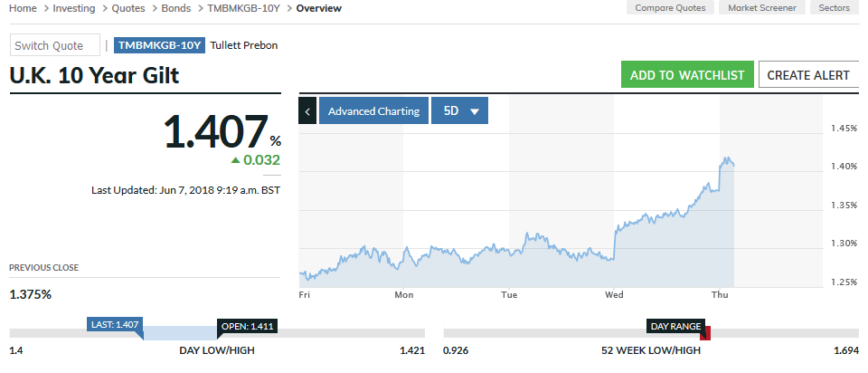Click the ADD TO WATCHLIST button
This screenshot has height=373, width=868.
coord(686,75)
